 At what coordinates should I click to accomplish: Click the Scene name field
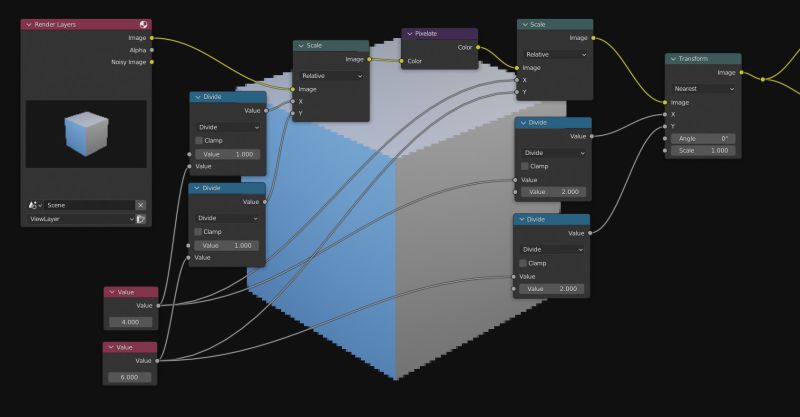[89, 205]
